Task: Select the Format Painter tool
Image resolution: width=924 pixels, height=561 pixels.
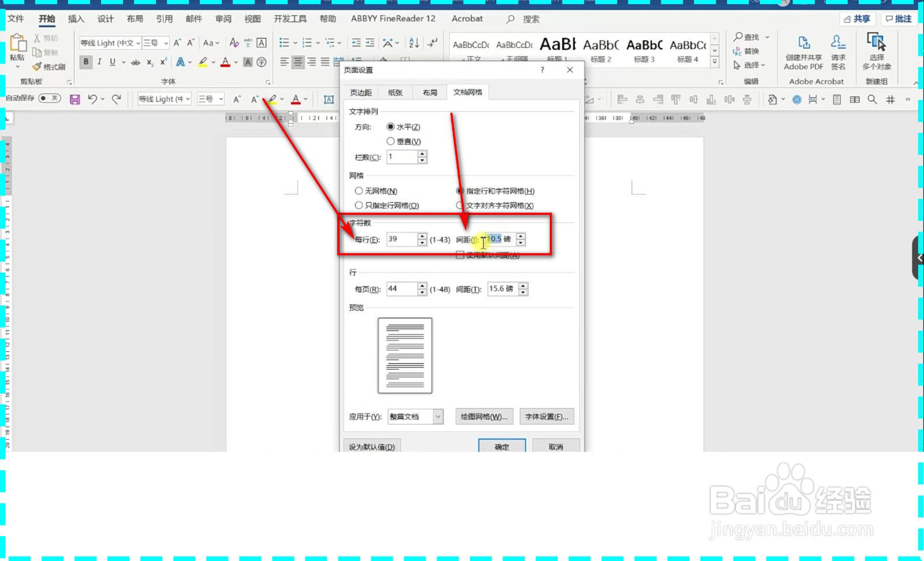Action: click(x=49, y=66)
